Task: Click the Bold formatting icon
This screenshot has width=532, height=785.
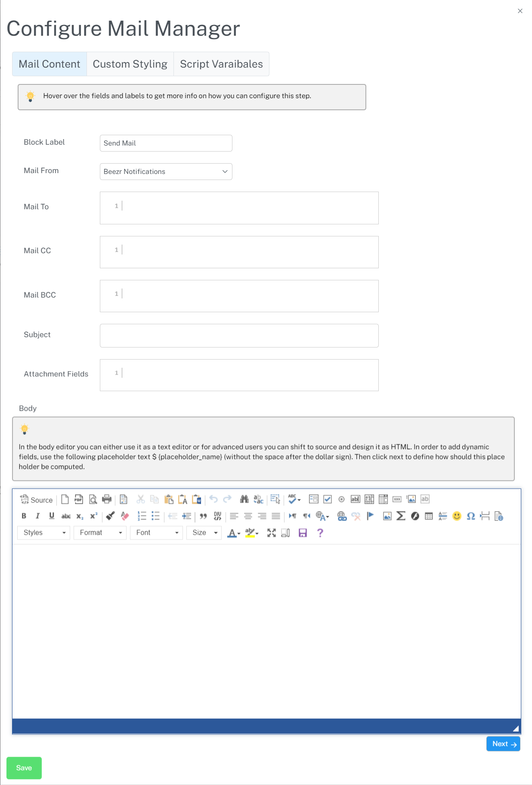Action: [x=24, y=516]
